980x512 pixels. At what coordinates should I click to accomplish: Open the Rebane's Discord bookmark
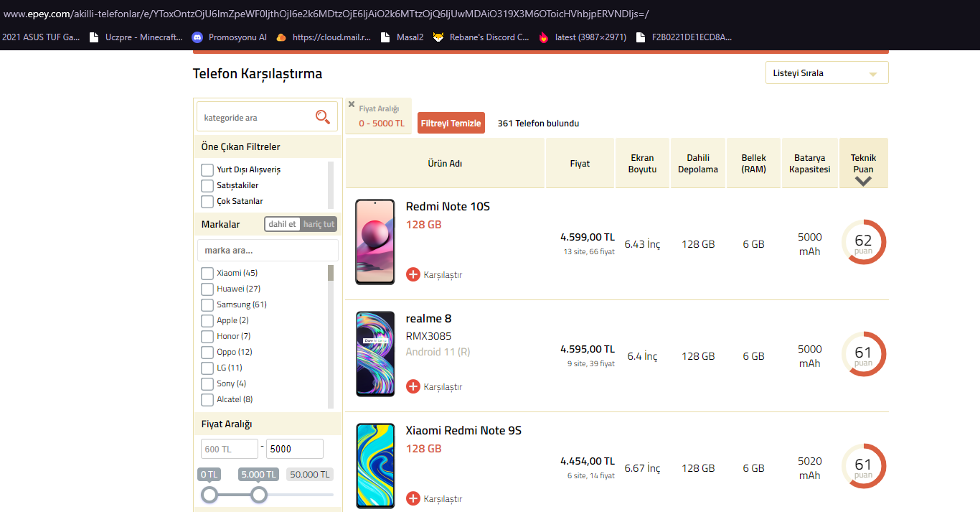tap(481, 37)
